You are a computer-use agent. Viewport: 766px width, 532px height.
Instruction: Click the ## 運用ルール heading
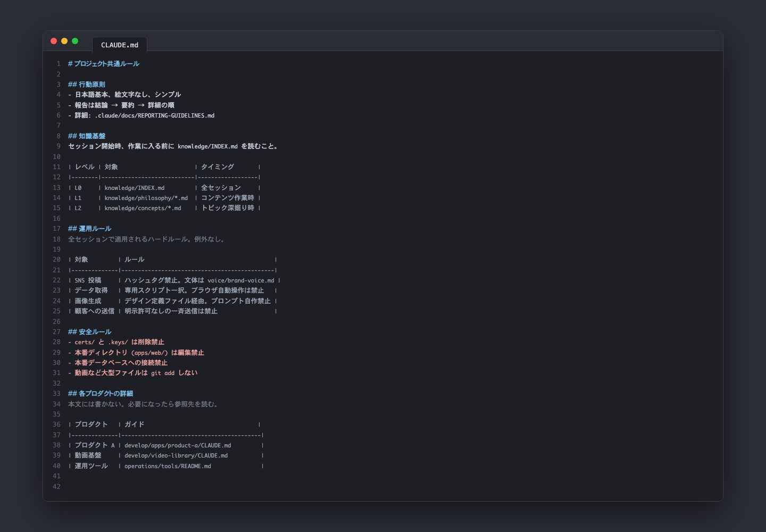[90, 229]
